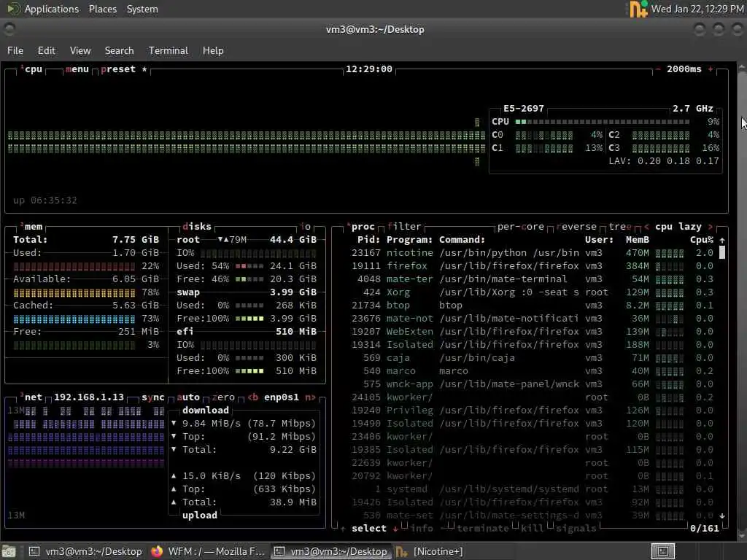Click the down arrow on process scrollbar

click(722, 516)
